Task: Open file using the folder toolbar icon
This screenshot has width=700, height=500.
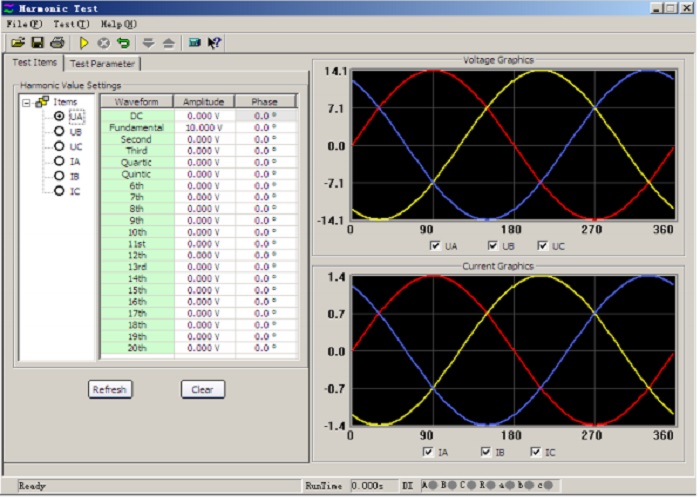Action: (18, 43)
